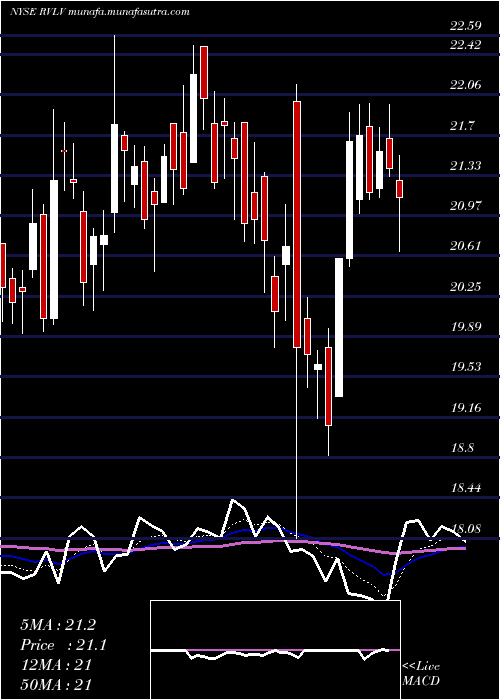Click the 12MA : 21 readout
This screenshot has width=500, height=700.
coord(56,665)
